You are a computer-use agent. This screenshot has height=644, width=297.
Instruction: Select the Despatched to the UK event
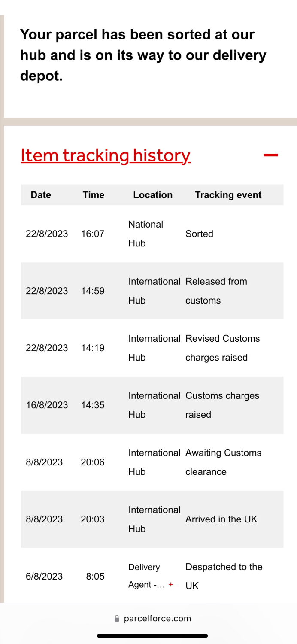click(x=224, y=576)
